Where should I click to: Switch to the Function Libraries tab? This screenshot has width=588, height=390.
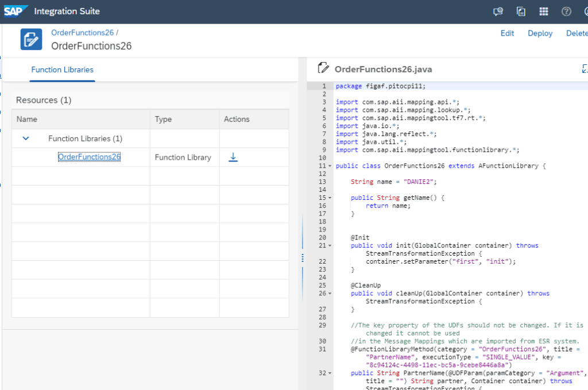62,69
